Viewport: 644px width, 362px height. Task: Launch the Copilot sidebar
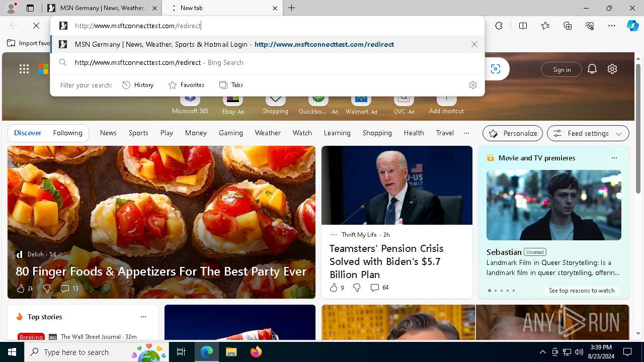point(632,26)
